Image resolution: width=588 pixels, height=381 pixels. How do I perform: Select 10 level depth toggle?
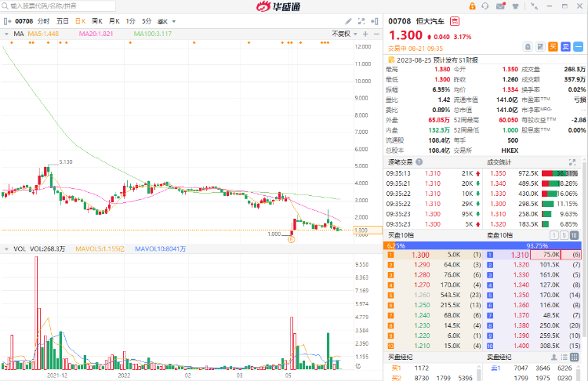[574, 235]
